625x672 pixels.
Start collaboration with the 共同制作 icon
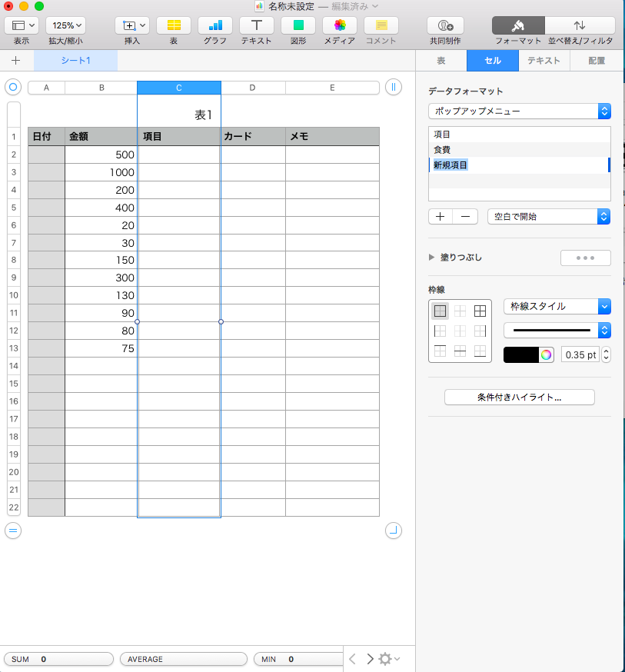(444, 27)
